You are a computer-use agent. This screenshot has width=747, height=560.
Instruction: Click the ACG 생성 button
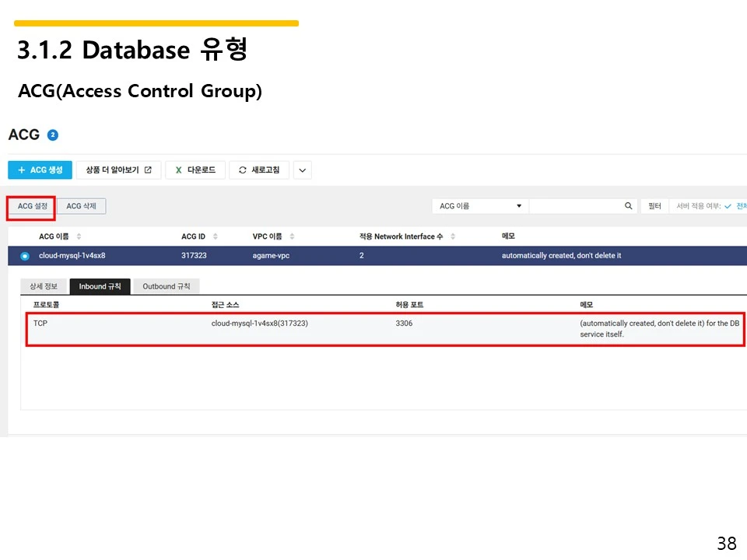tap(40, 170)
